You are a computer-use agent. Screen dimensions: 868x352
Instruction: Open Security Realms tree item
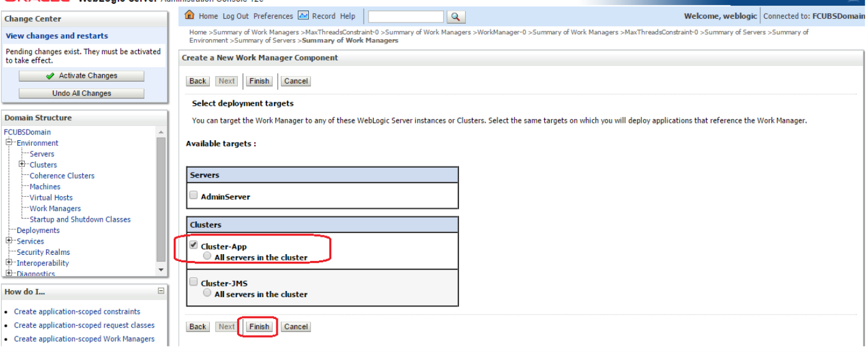[43, 252]
